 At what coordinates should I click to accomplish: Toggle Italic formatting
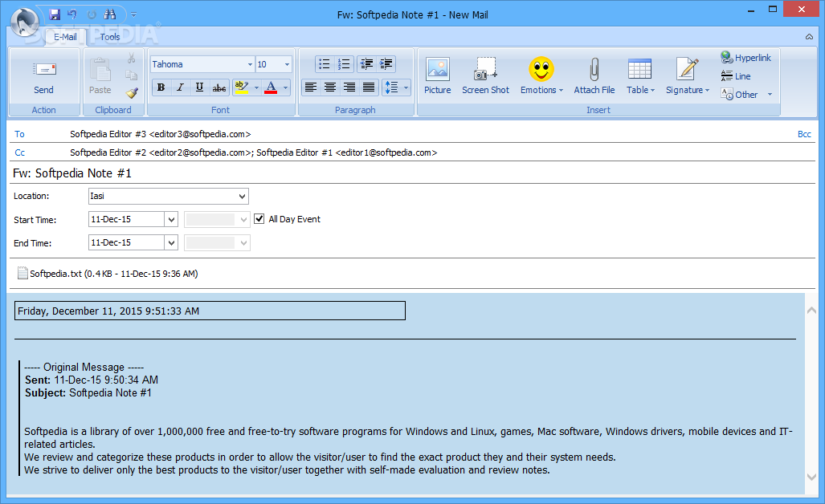click(x=180, y=87)
